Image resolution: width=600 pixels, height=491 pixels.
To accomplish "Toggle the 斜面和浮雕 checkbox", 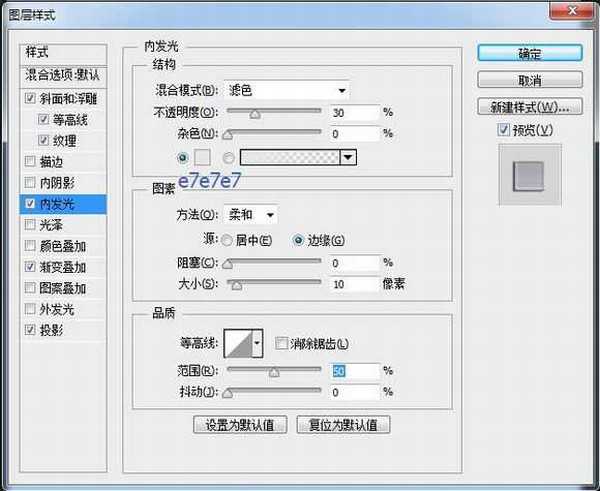I will coord(28,99).
